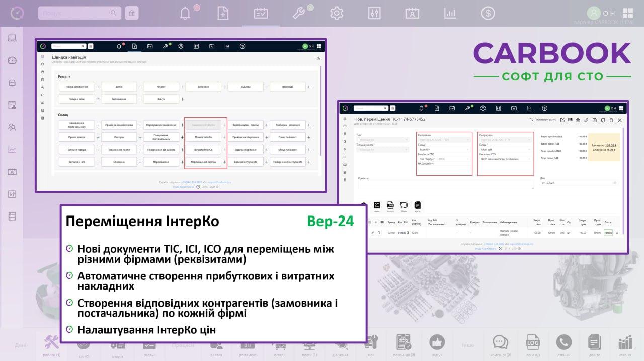The width and height of the screenshot is (644, 361).
Task: Open the calendar schedule icon in the top bar
Action: click(261, 13)
